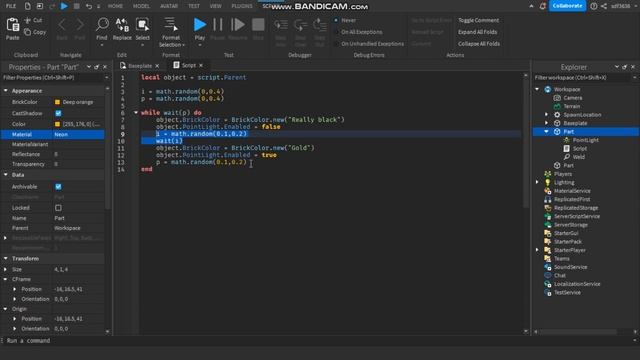Select Terrain in Explorer
This screenshot has width=640, height=360.
coord(571,106)
